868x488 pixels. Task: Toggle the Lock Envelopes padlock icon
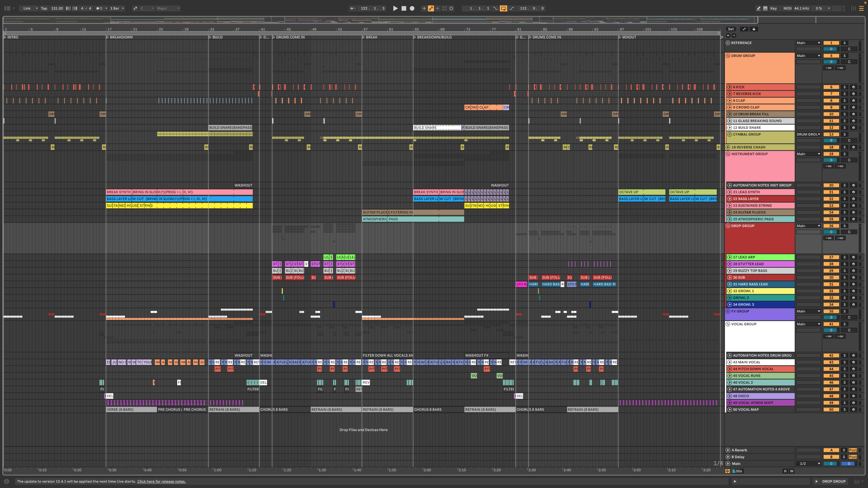(x=754, y=29)
